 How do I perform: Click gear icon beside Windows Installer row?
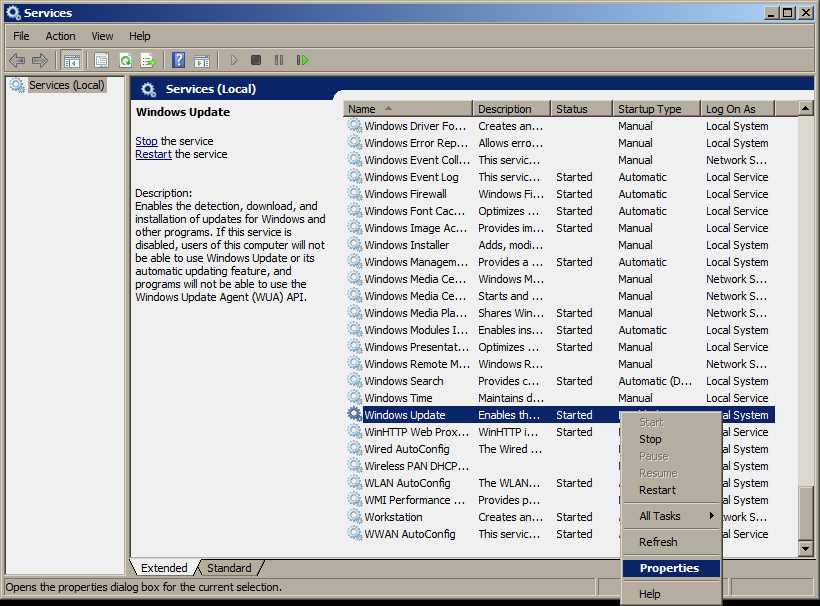click(355, 244)
